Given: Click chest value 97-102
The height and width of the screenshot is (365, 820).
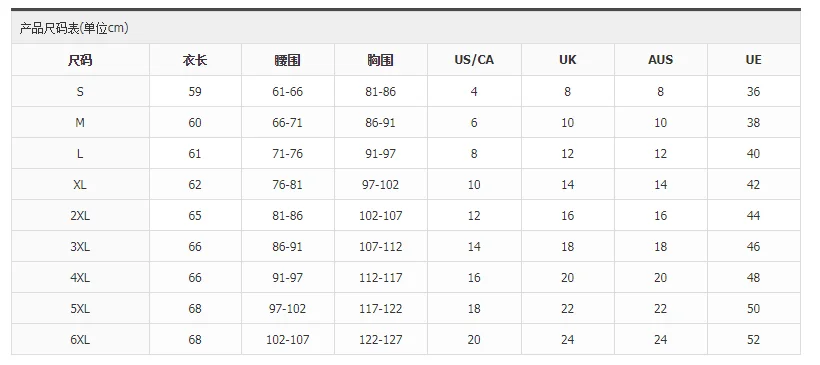Looking at the screenshot, I should (381, 185).
